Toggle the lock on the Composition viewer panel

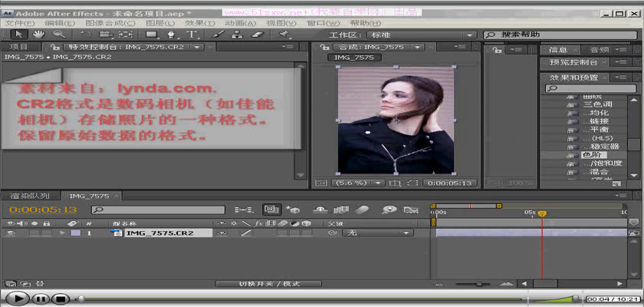(325, 48)
